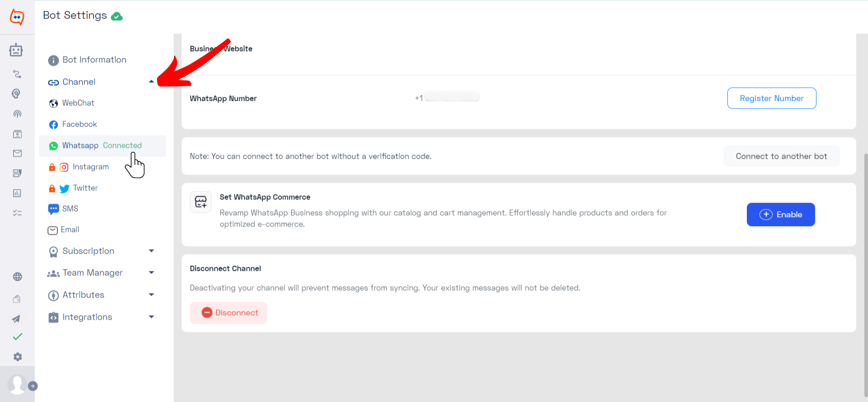The height and width of the screenshot is (402, 868).
Task: Open the analytics bar chart icon
Action: (x=17, y=193)
